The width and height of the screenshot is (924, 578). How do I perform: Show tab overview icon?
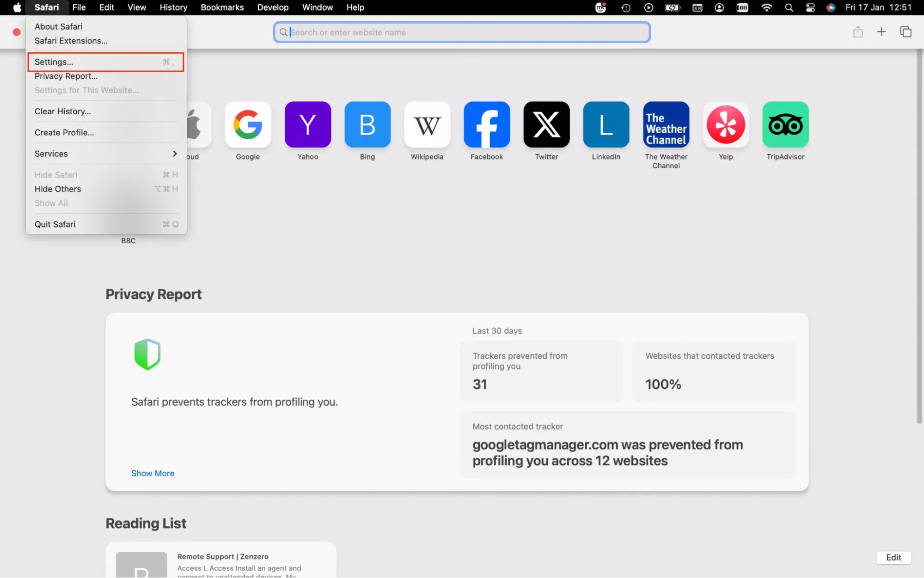click(x=906, y=32)
